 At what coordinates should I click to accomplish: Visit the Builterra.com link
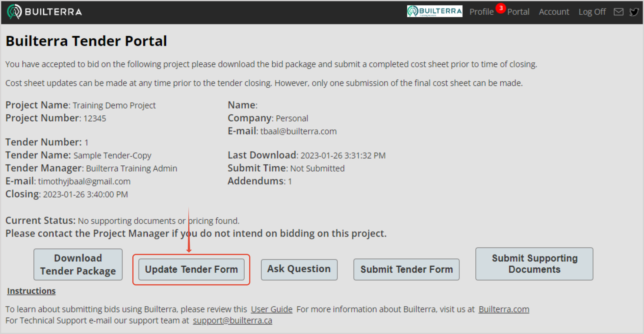tap(504, 309)
